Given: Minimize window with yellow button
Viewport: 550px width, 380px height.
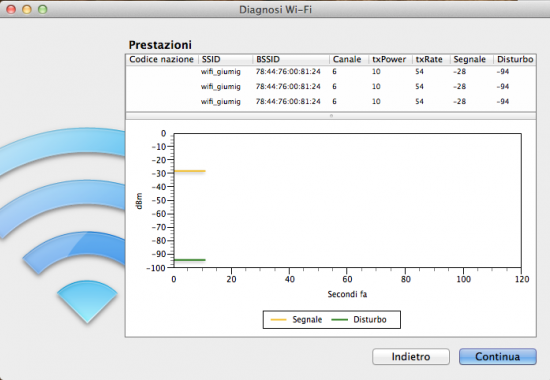Looking at the screenshot, I should pyautogui.click(x=27, y=9).
